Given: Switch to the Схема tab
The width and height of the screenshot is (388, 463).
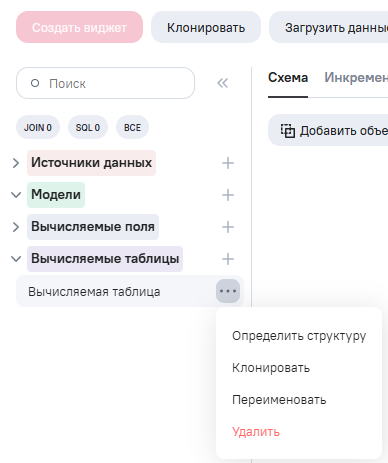Looking at the screenshot, I should coord(288,78).
